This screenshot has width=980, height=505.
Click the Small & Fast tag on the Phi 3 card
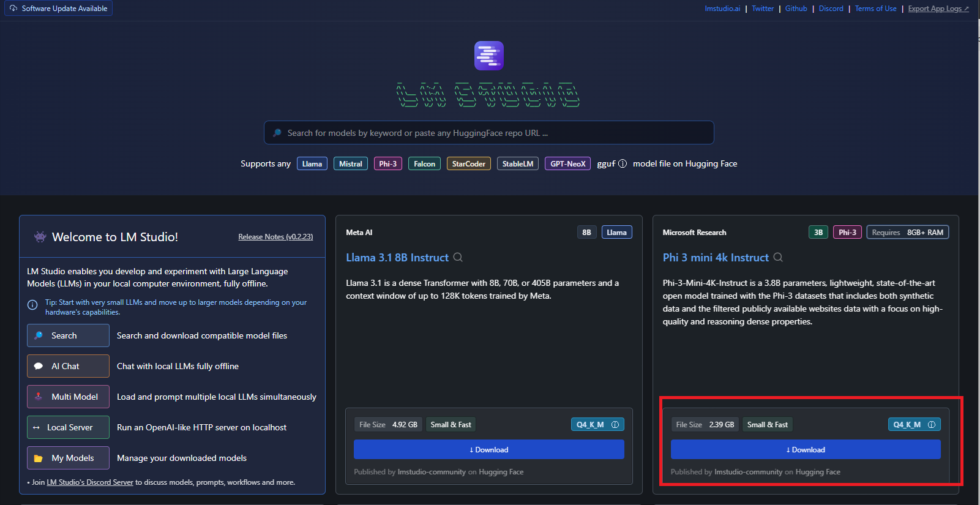tap(768, 424)
